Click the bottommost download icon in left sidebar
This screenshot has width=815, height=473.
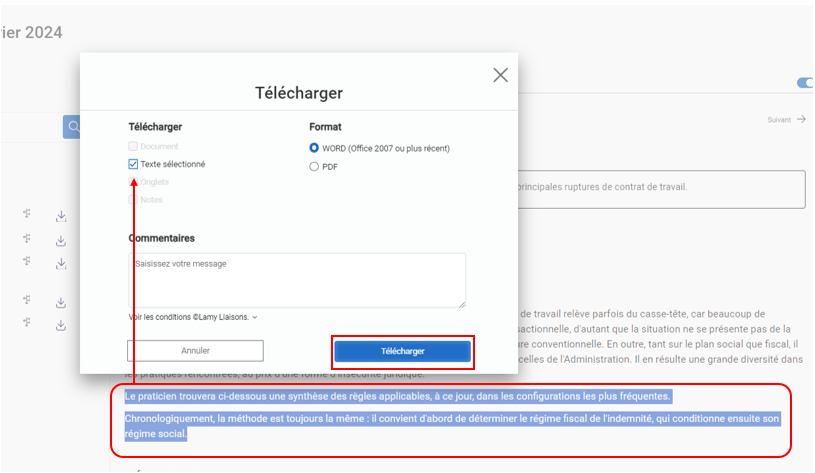coord(60,324)
